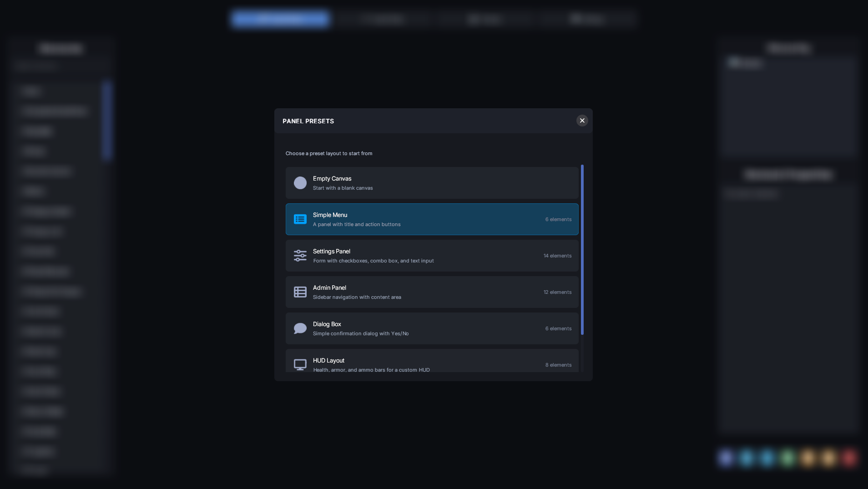Click the red social icon at bottom right
The height and width of the screenshot is (489, 868).
point(849,458)
